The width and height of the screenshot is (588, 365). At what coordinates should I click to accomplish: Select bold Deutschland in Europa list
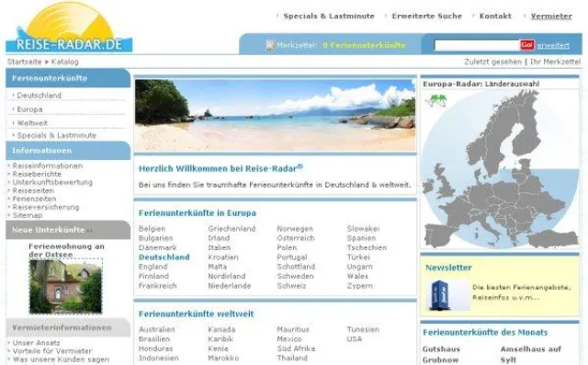164,257
